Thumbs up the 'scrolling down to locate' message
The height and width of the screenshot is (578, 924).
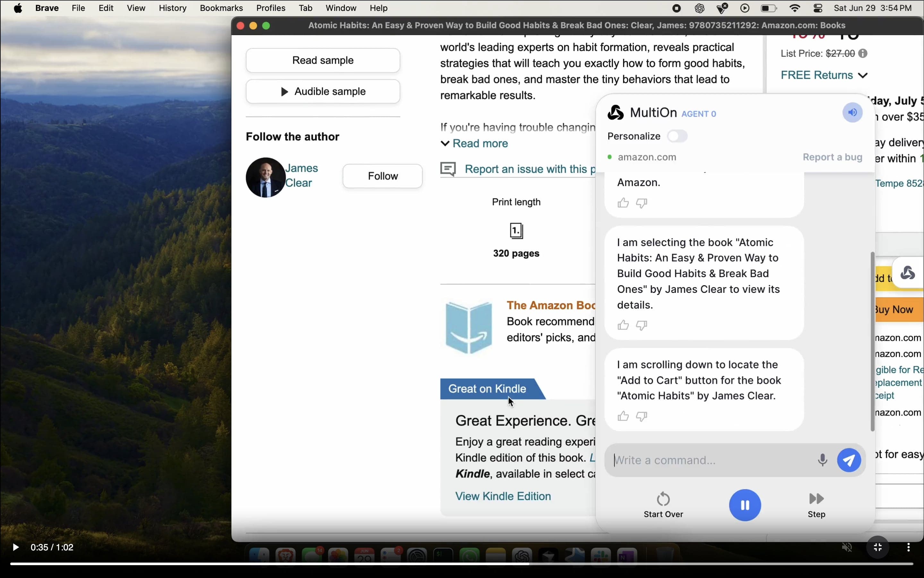click(623, 416)
